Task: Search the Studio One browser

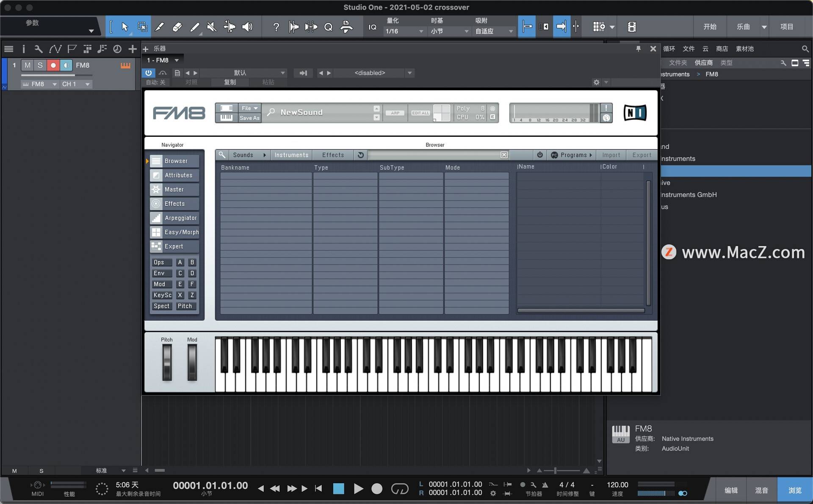Action: [805, 49]
